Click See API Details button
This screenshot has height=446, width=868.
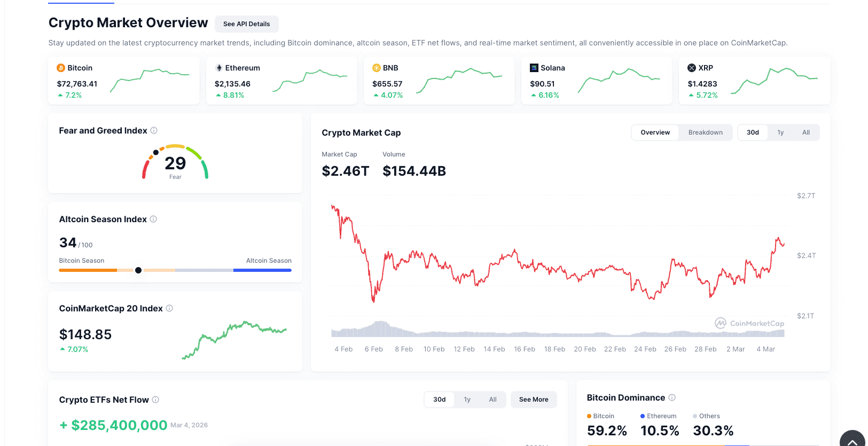coord(246,24)
